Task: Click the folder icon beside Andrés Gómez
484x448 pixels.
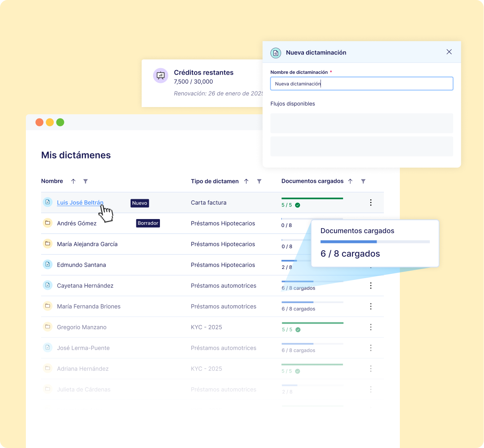Action: 48,222
